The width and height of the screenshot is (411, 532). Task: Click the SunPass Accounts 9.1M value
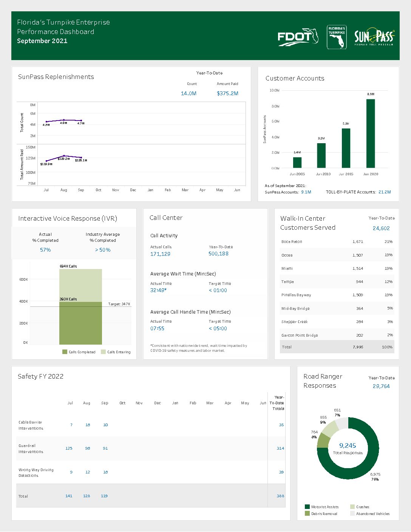coord(306,192)
